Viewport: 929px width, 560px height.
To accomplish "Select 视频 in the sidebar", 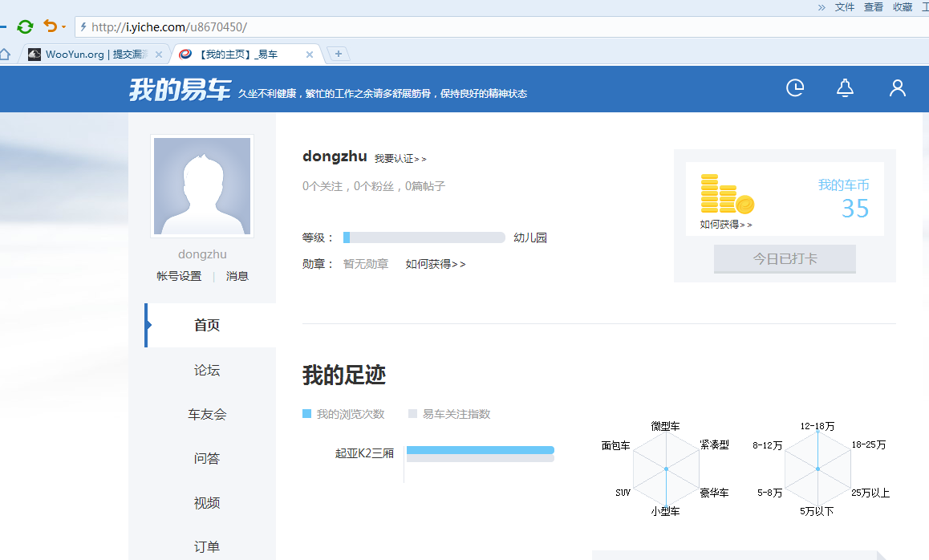I will [207, 503].
